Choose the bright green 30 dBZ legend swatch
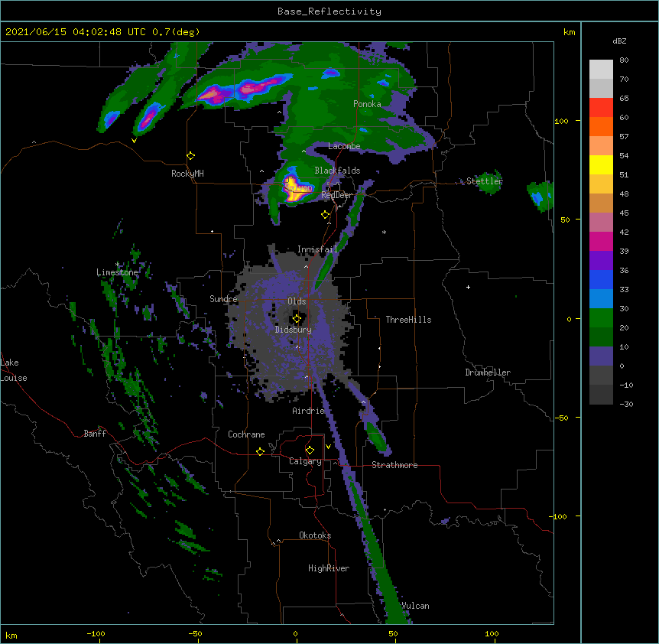The height and width of the screenshot is (644, 659). coord(601,318)
